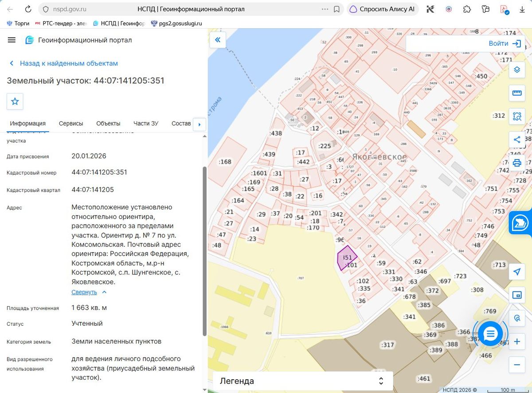The height and width of the screenshot is (393, 532).
Task: Click the date value 20.01.2026
Action: [x=89, y=156]
